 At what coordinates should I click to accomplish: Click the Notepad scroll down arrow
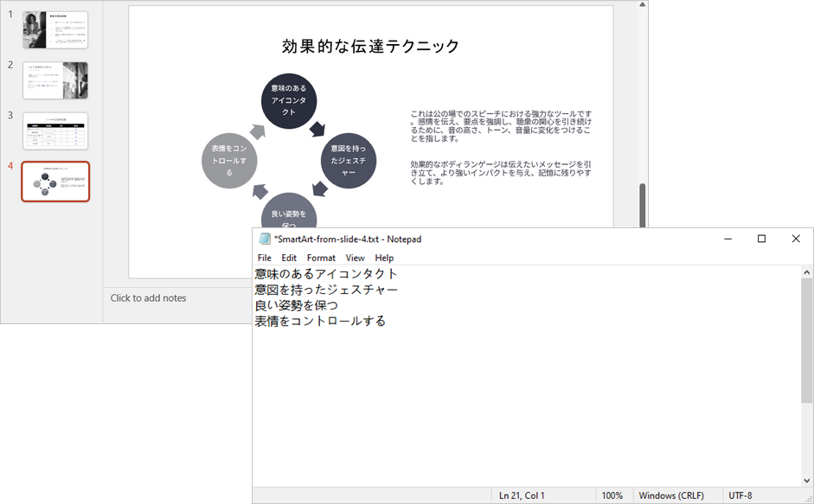(807, 481)
